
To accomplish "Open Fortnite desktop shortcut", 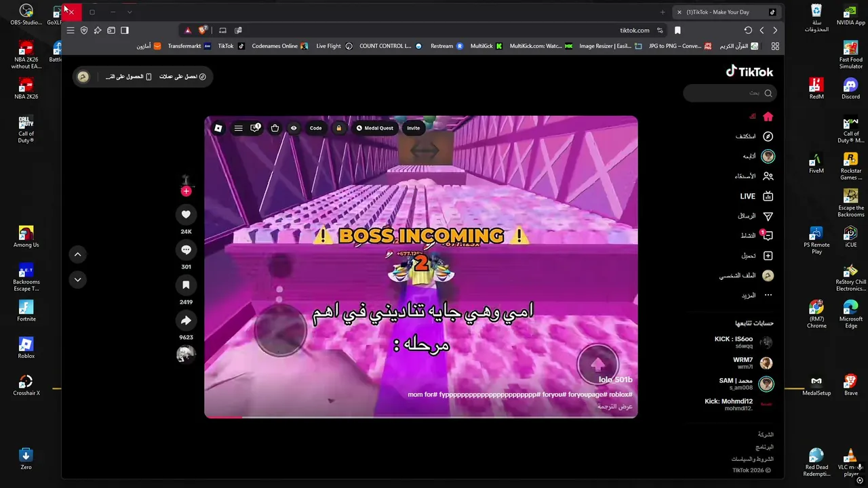I will 26,310.
